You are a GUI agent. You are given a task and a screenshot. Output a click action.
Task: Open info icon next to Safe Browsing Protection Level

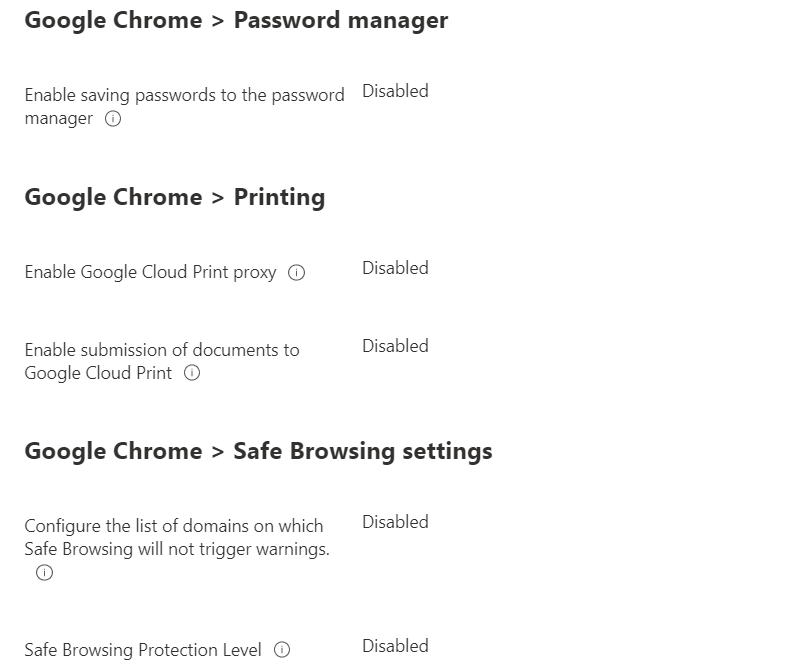tap(282, 649)
